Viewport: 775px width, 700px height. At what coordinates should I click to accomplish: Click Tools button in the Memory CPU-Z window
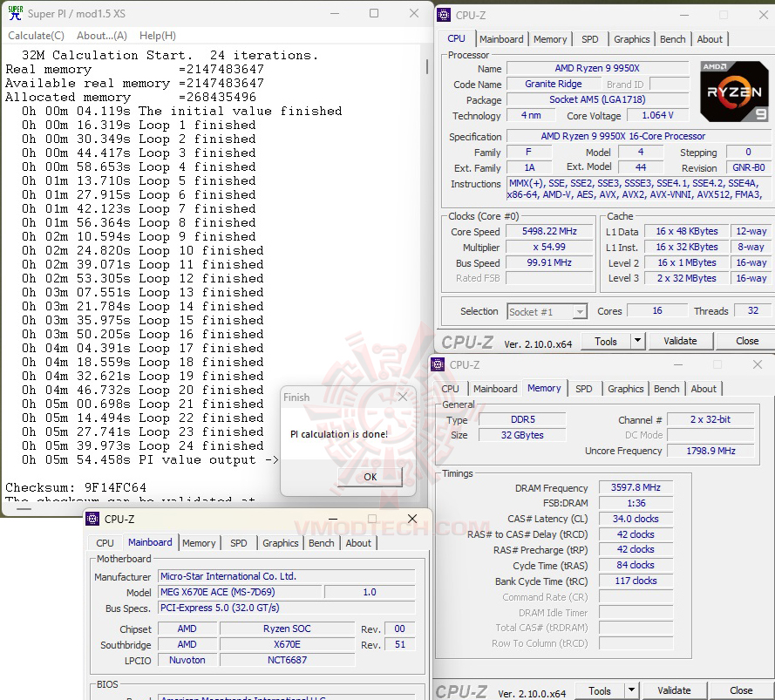tap(600, 690)
